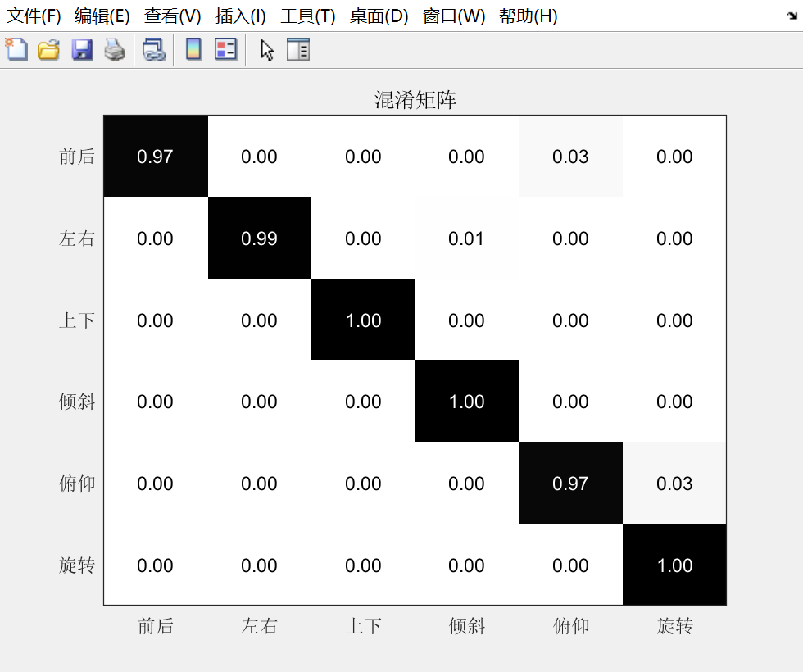The width and height of the screenshot is (803, 672).
Task: Print the figure with the printer icon
Action: click(115, 50)
